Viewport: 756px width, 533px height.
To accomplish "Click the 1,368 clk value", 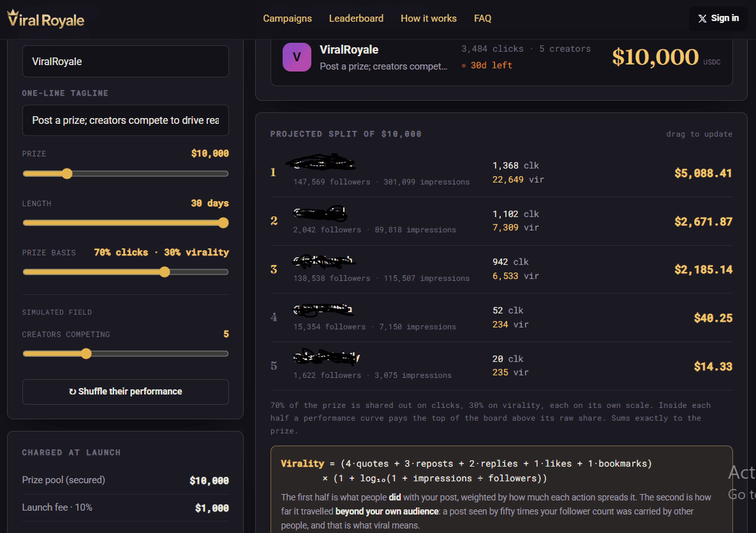I will 515,165.
